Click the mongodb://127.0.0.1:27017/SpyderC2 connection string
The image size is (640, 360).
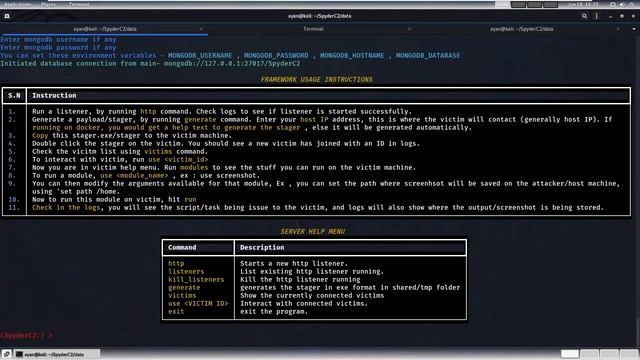click(232, 63)
